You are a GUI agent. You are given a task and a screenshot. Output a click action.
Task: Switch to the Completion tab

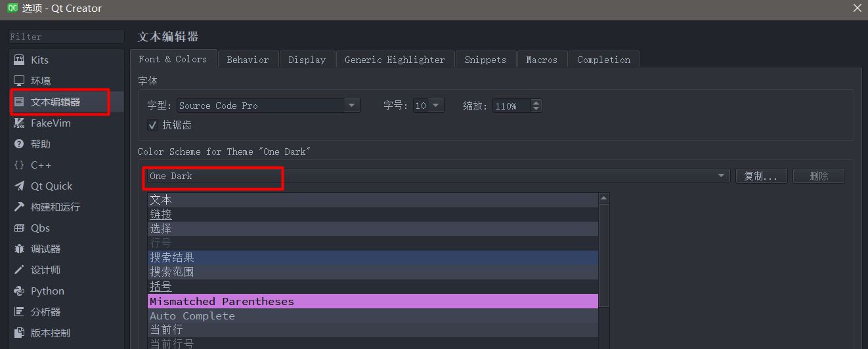click(603, 60)
